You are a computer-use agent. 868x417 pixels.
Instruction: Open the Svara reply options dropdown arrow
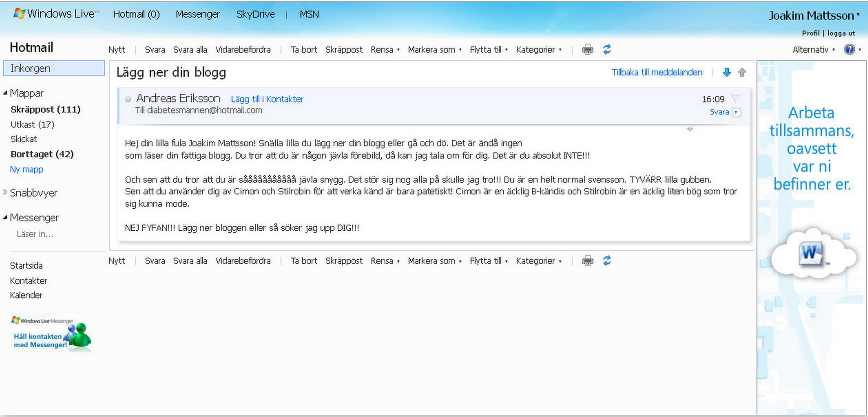[x=737, y=112]
